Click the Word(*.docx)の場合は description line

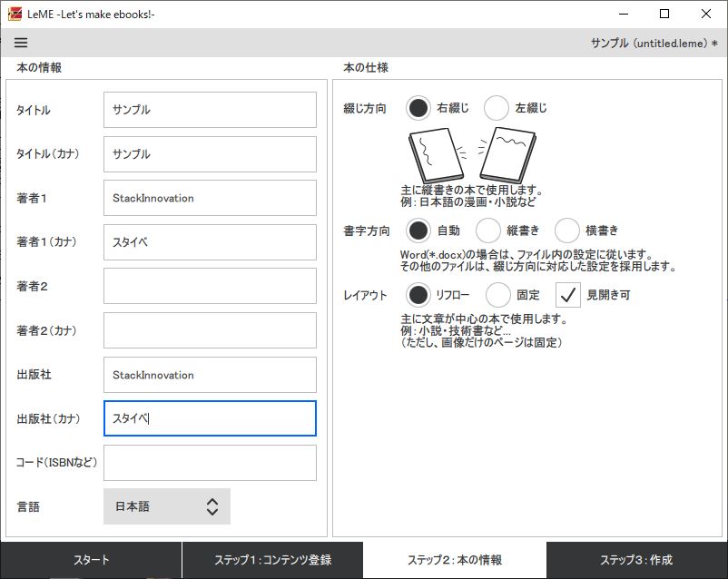(527, 254)
